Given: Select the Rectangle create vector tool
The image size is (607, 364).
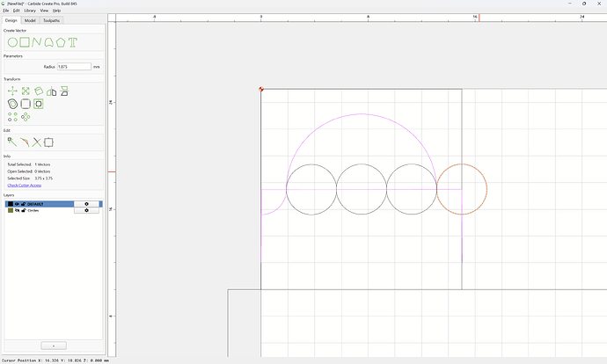Looking at the screenshot, I should (x=25, y=42).
